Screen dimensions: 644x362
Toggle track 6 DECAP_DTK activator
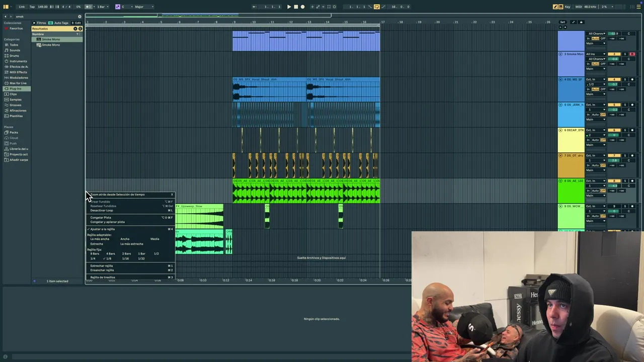[x=614, y=130]
